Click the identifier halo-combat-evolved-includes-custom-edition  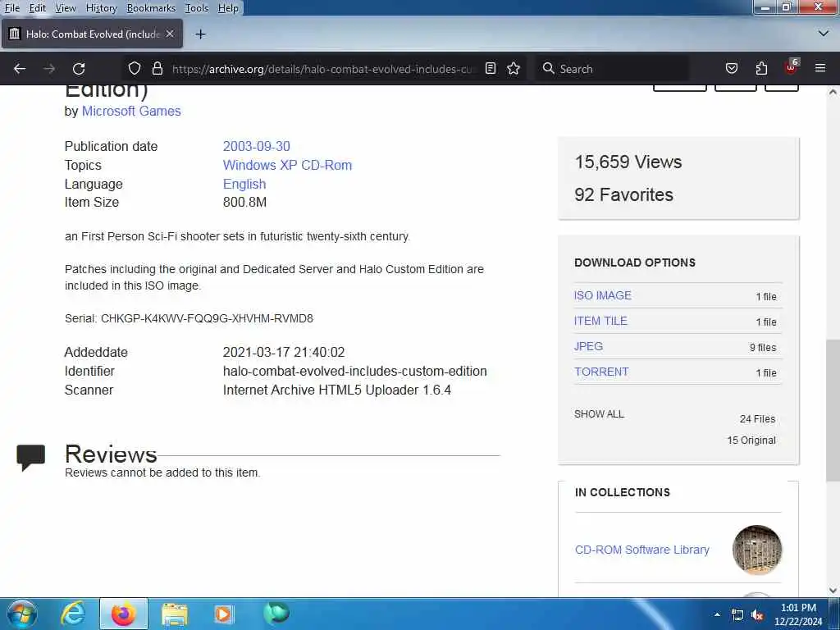(354, 371)
